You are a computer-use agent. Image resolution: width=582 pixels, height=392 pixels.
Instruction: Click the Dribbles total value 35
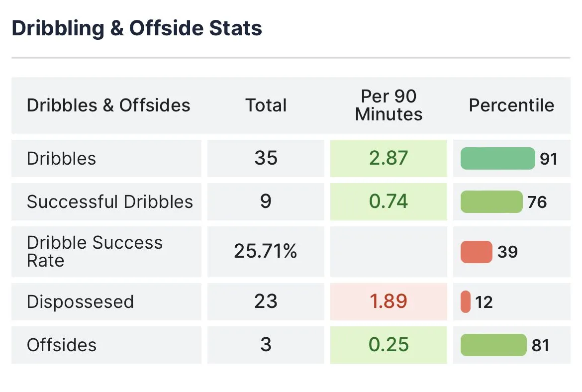pos(266,159)
